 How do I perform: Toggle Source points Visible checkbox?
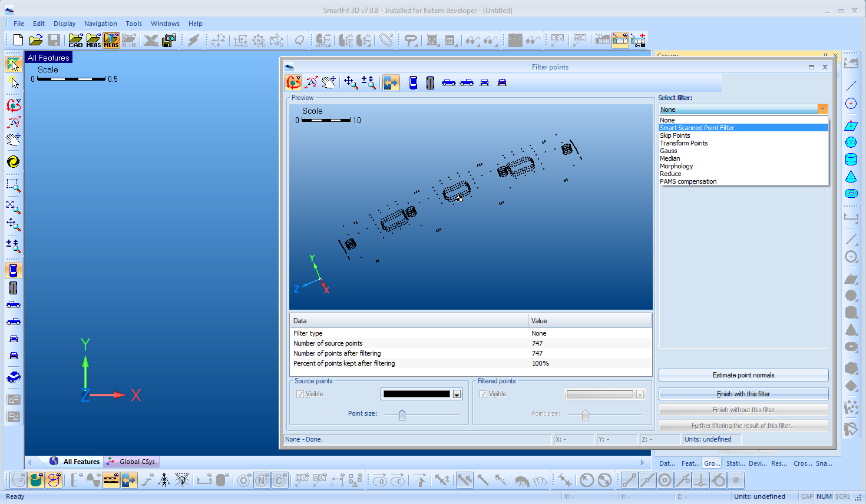tap(300, 394)
